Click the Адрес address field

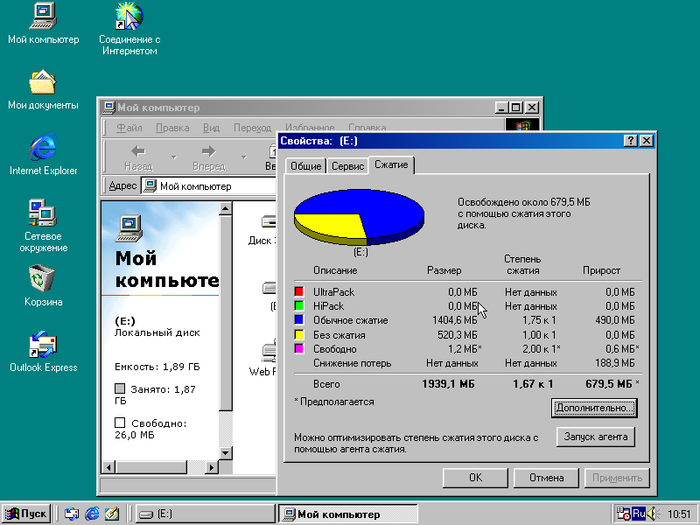[210, 186]
